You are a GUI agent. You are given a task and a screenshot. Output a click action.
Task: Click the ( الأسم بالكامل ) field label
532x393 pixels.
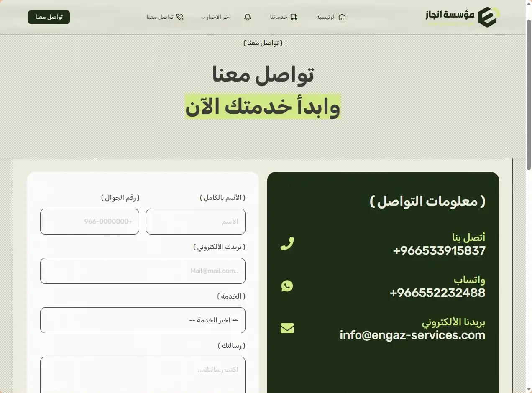click(223, 198)
